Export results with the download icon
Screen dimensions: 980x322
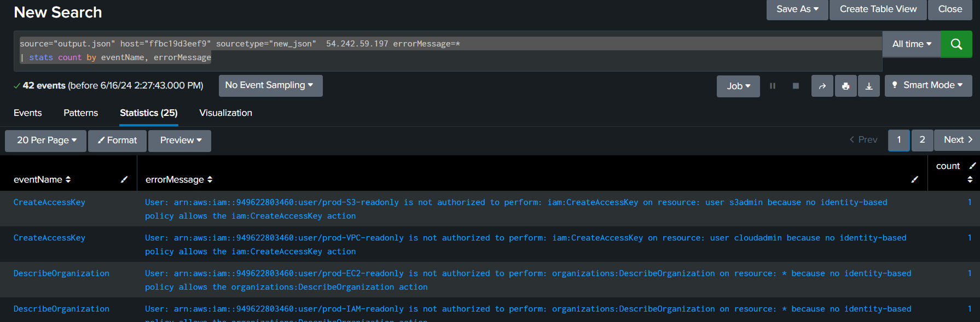868,86
